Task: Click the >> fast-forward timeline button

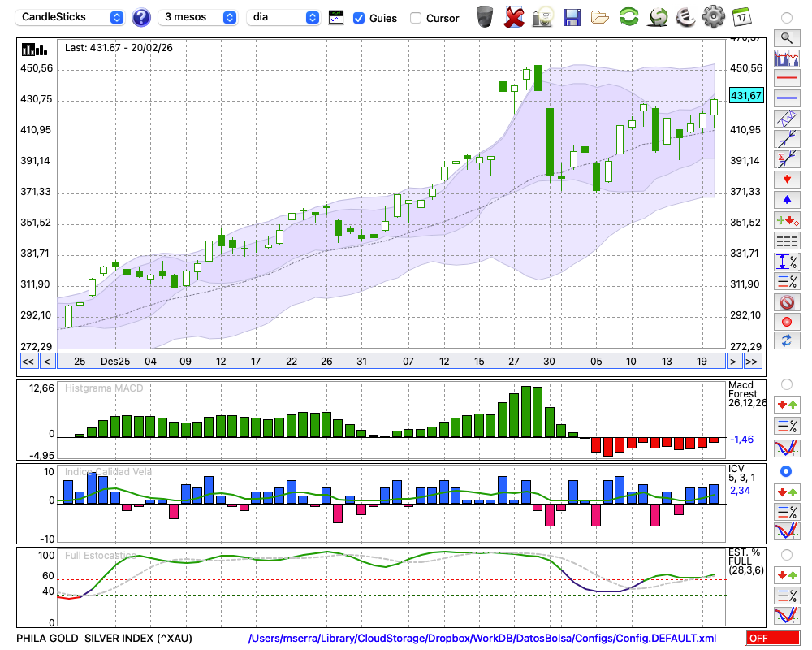Action: tap(752, 361)
